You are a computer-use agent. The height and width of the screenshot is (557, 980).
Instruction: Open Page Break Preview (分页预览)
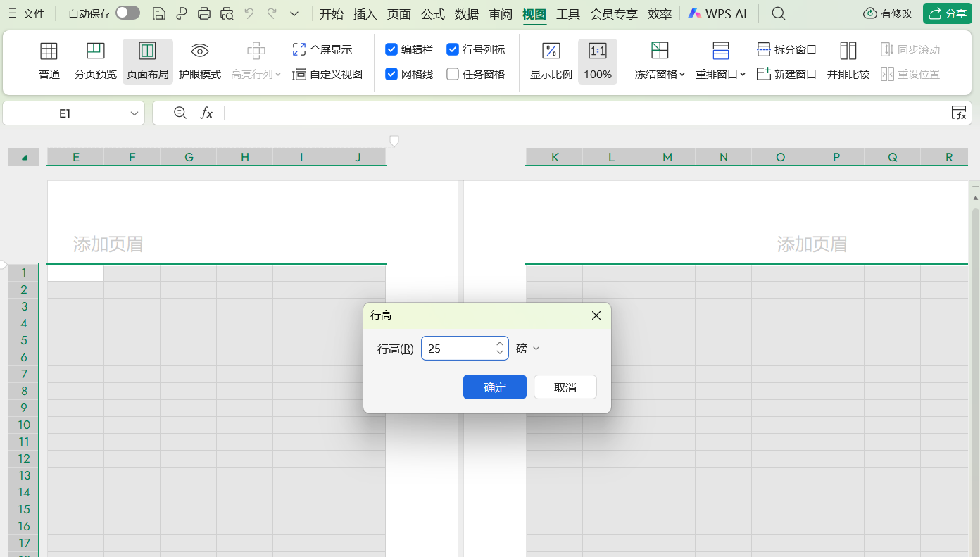tap(96, 61)
